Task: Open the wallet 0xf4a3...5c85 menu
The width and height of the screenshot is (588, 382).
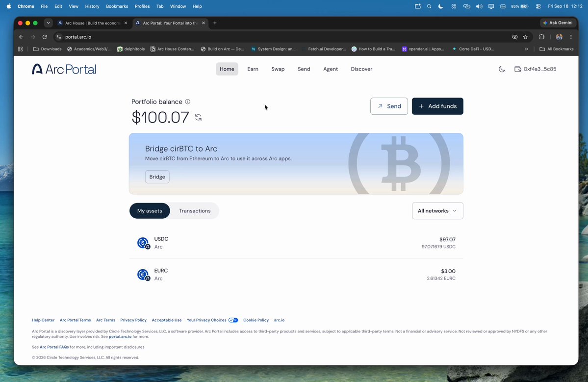Action: (x=535, y=69)
